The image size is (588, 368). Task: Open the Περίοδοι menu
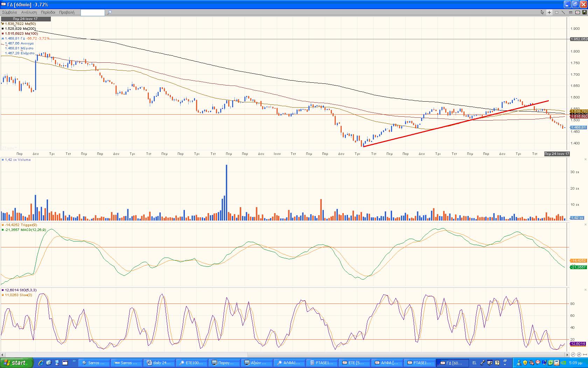point(48,12)
